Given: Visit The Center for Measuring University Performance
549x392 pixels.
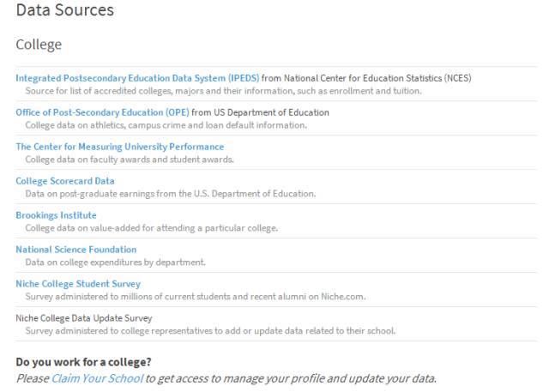Looking at the screenshot, I should click(x=119, y=147).
